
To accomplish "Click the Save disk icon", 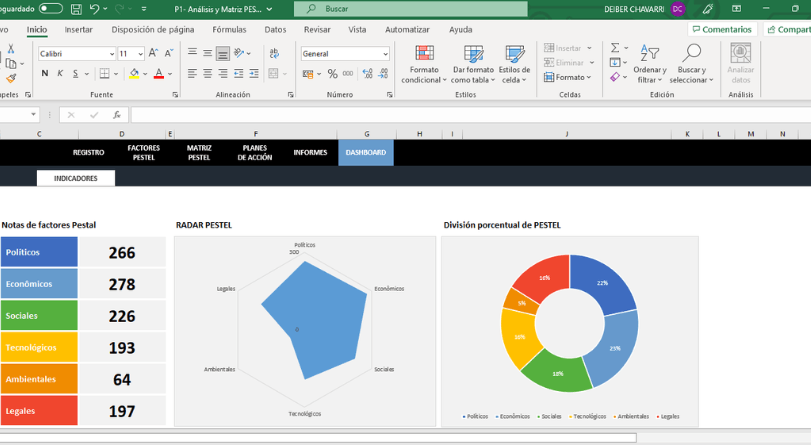I will [76, 9].
